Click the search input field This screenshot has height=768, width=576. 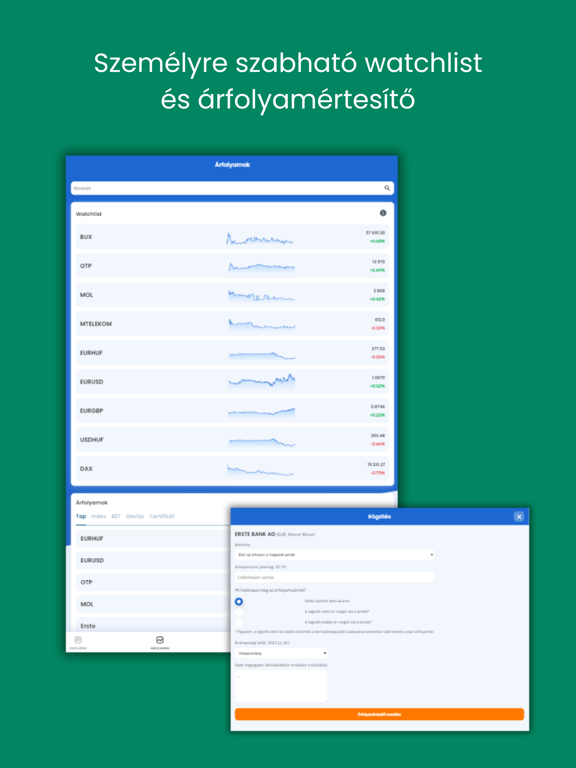point(232,188)
